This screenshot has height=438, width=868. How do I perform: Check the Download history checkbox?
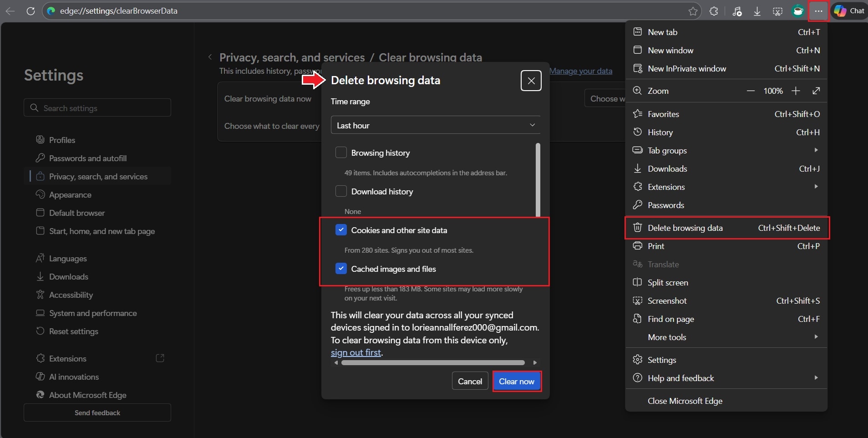click(341, 191)
